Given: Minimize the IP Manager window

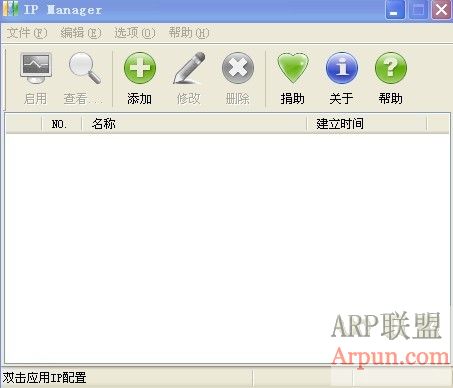Looking at the screenshot, I should point(395,10).
